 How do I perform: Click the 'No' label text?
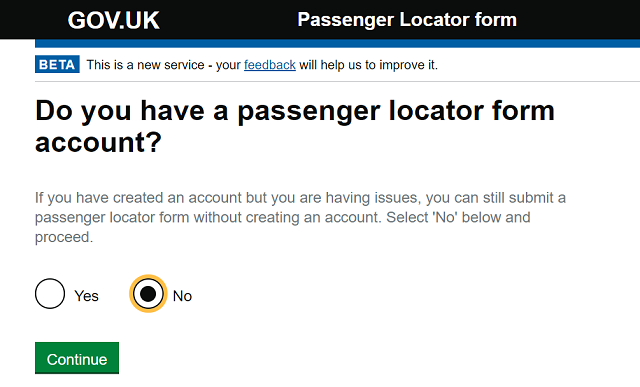coord(182,296)
